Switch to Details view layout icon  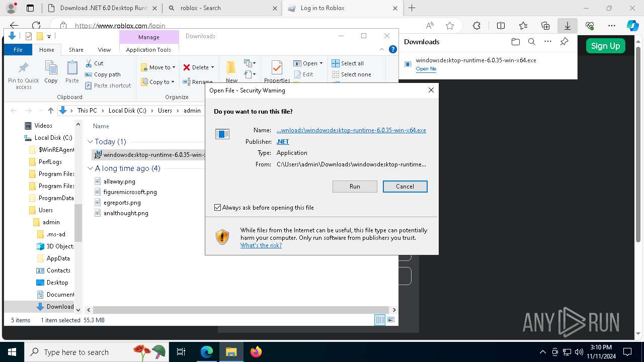[380, 320]
